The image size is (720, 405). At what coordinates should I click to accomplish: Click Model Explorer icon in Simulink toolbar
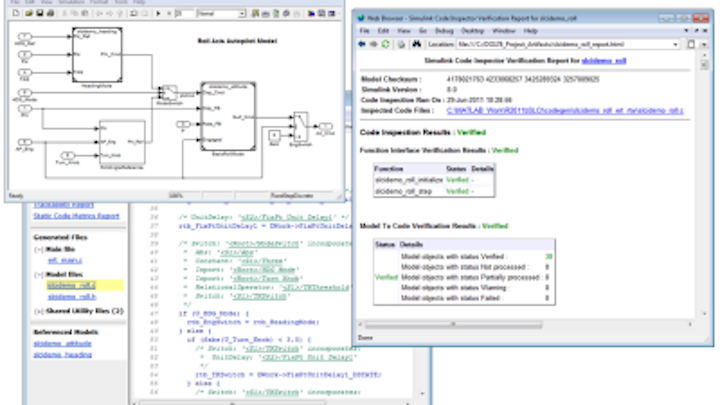pyautogui.click(x=321, y=13)
